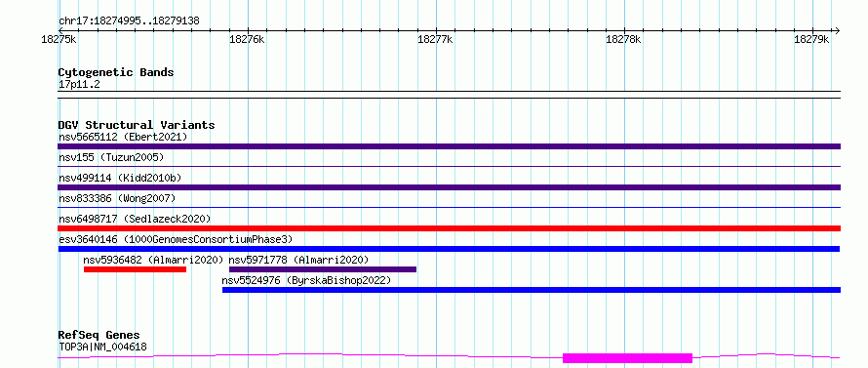
Task: Click the chr17:18274995..18279138 region label
Action: click(x=129, y=21)
